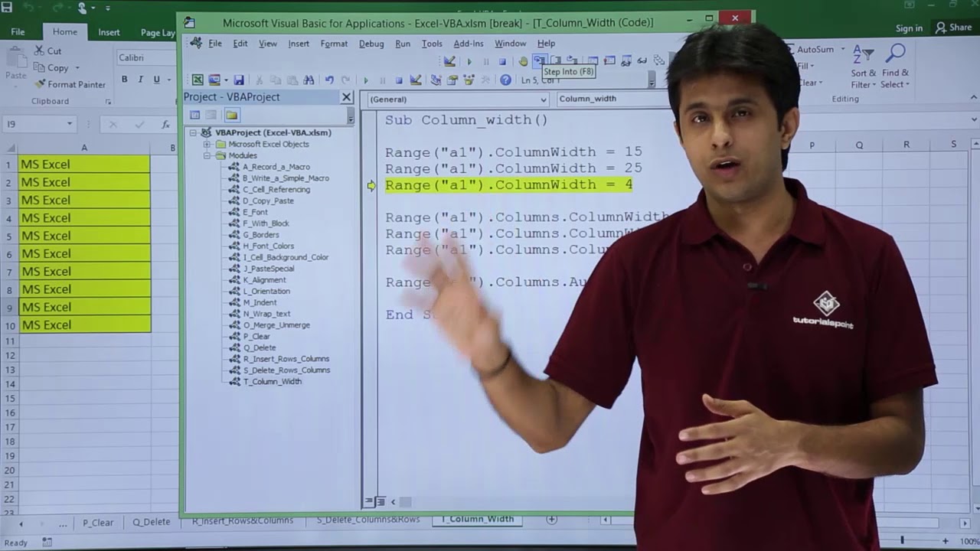The image size is (980, 551).
Task: Switch to the Excel Insert ribbon tab
Action: click(x=109, y=32)
